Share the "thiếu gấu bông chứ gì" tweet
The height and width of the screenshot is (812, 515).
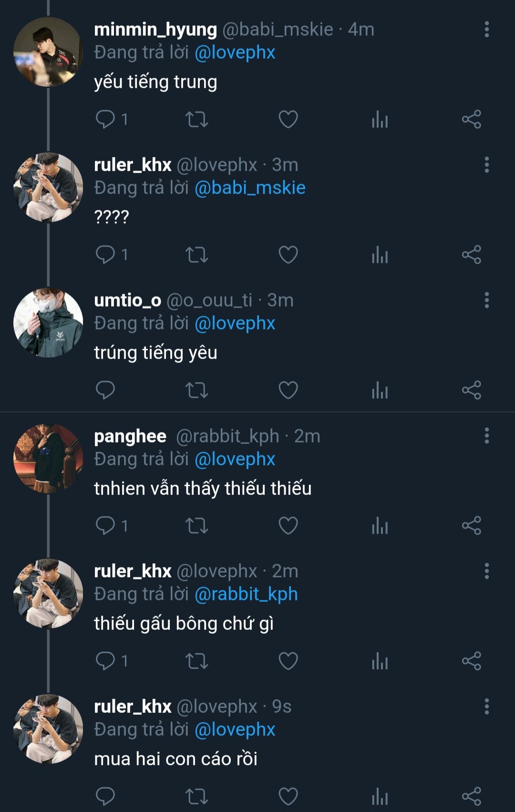(471, 661)
